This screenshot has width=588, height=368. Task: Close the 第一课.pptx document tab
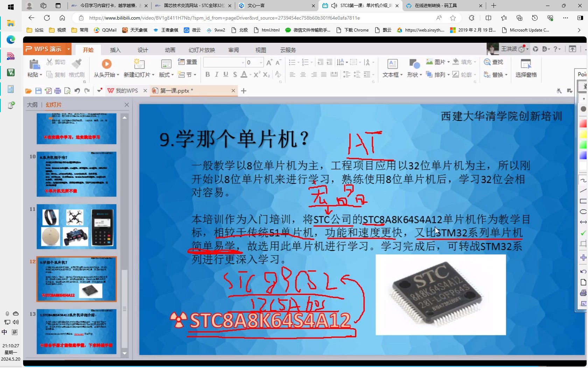tap(233, 91)
